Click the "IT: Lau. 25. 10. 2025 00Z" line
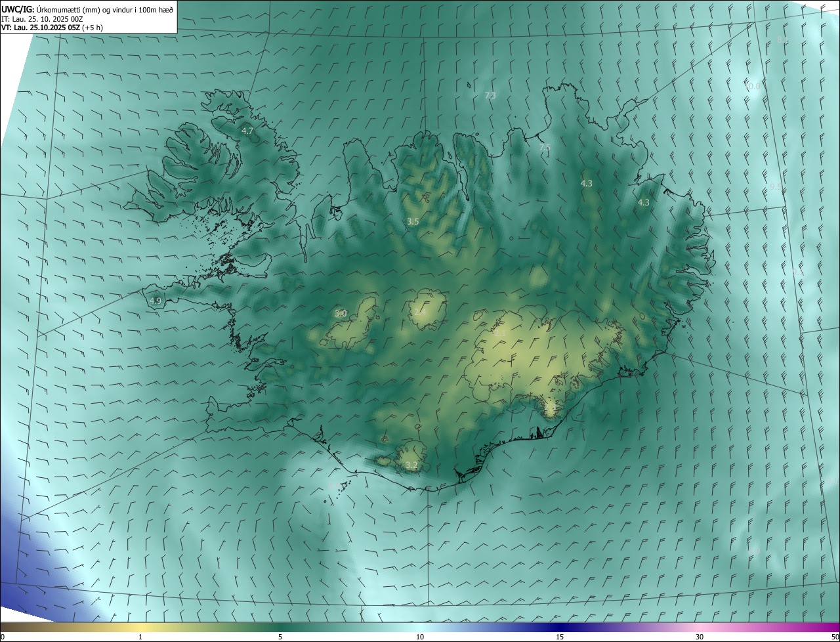Viewport: 840px width, 642px height. click(43, 19)
